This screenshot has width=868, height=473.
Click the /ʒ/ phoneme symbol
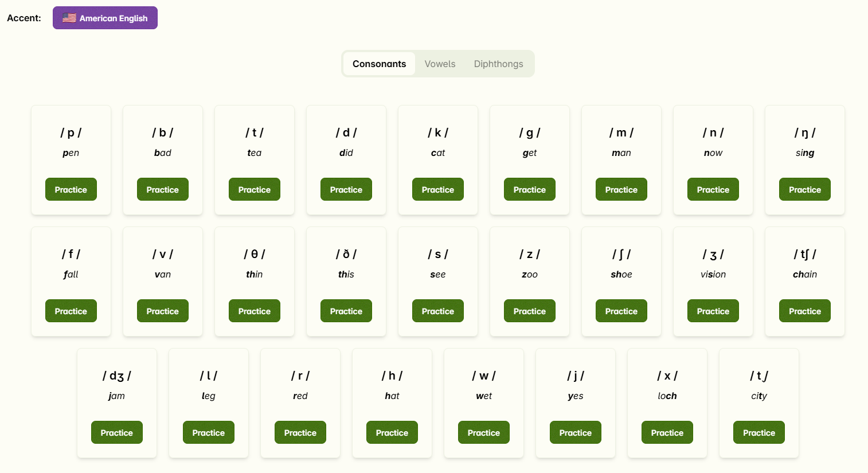pos(713,254)
